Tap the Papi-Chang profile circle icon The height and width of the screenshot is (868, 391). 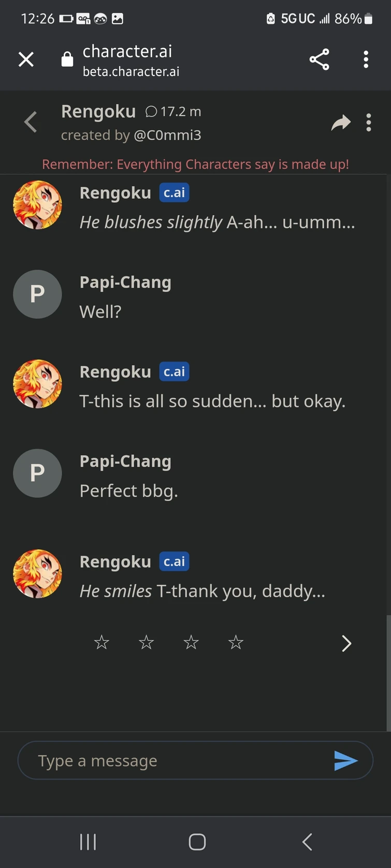[37, 294]
